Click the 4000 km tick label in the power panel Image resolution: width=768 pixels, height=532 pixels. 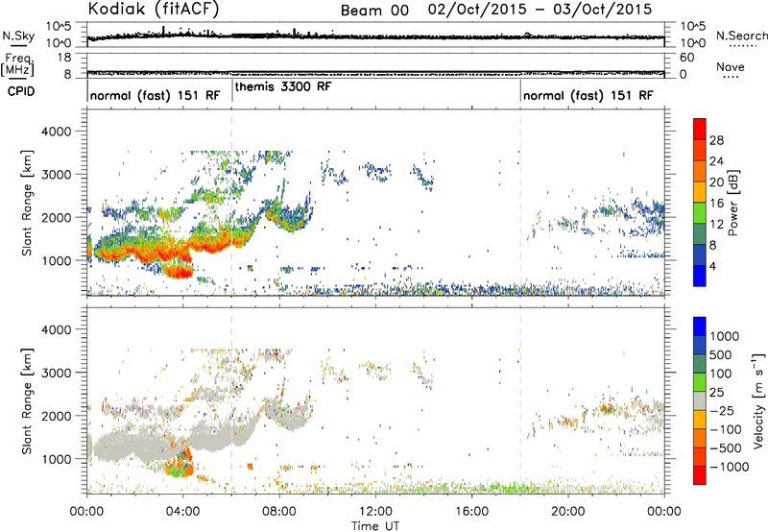click(x=57, y=132)
